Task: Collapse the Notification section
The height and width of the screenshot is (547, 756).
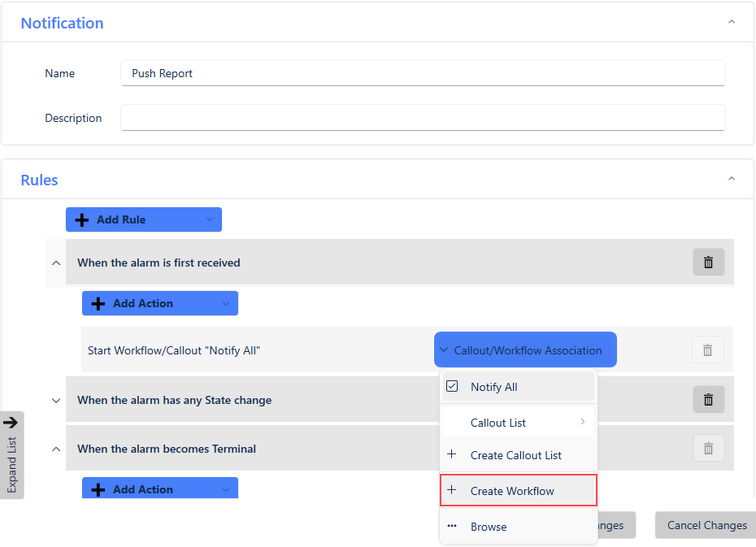Action: tap(731, 23)
